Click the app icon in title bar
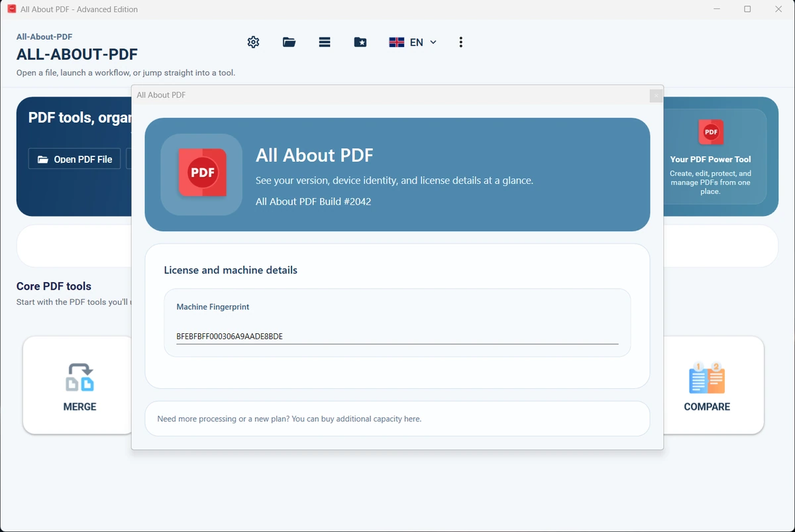The height and width of the screenshot is (532, 795). (12, 9)
